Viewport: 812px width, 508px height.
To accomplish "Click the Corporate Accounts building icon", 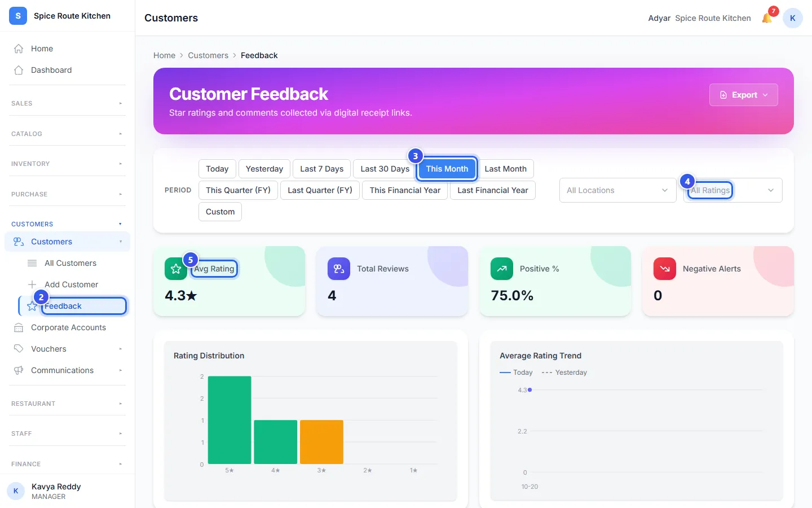I will pos(19,327).
